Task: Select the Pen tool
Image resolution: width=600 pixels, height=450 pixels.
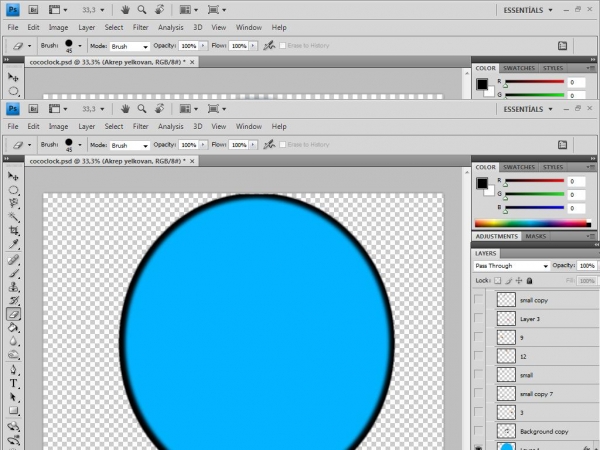Action: [x=13, y=370]
